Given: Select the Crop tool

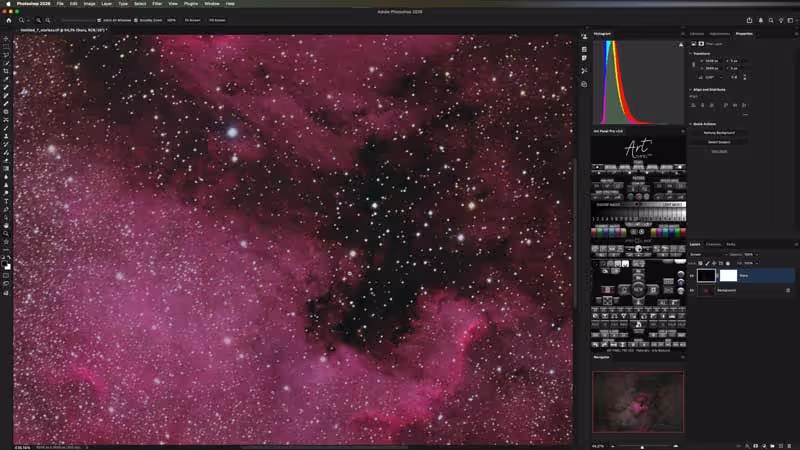Looking at the screenshot, I should click(6, 71).
